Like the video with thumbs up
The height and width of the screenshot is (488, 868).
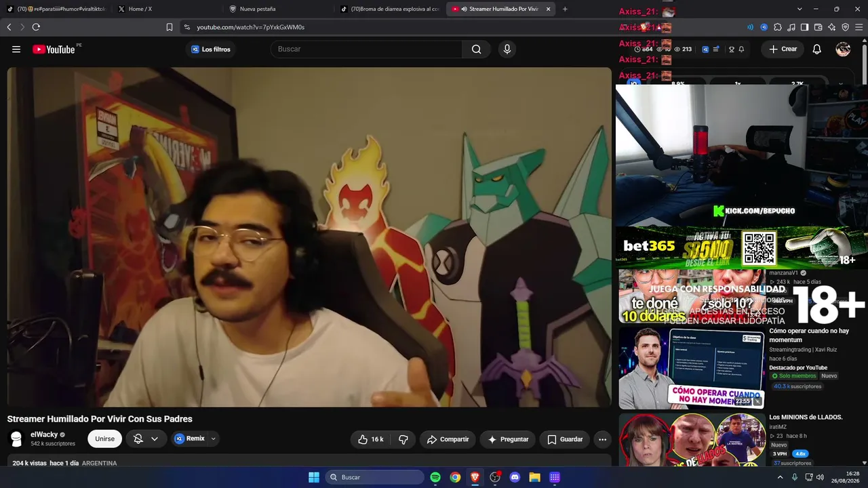pos(371,439)
